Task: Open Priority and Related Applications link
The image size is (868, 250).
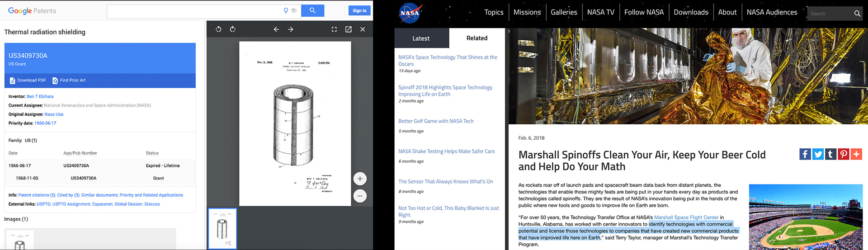Action: 151,195
